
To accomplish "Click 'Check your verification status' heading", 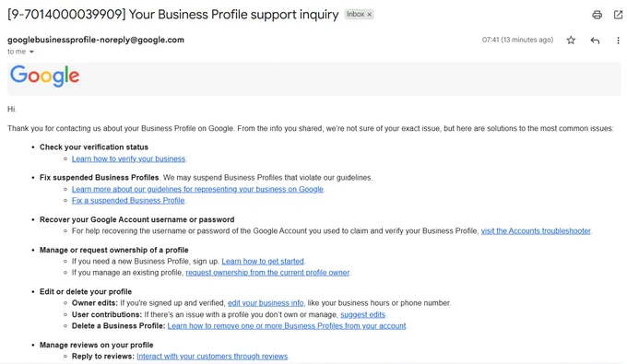I will pos(93,147).
